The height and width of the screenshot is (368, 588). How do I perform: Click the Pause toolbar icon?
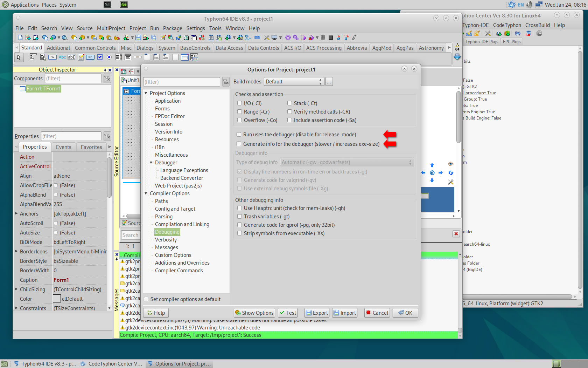[x=323, y=38]
